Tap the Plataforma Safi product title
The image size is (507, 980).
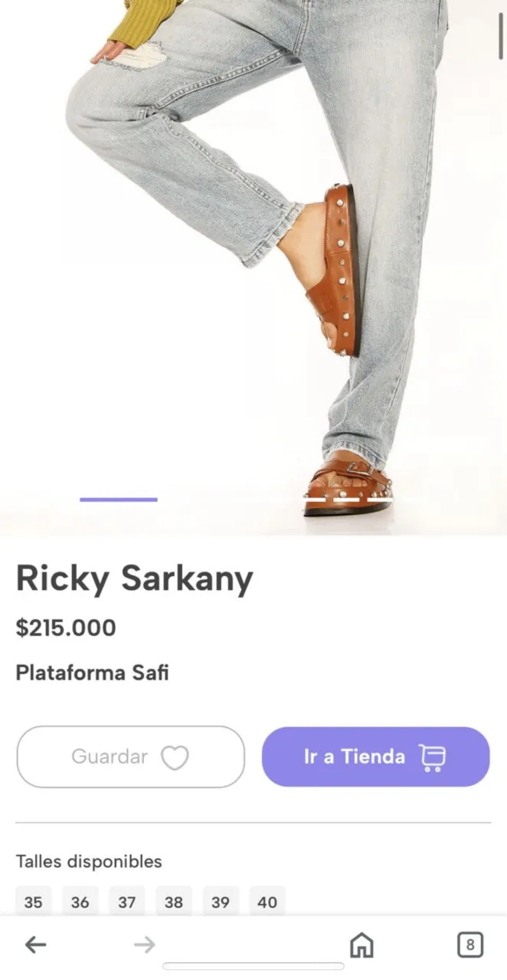[92, 673]
